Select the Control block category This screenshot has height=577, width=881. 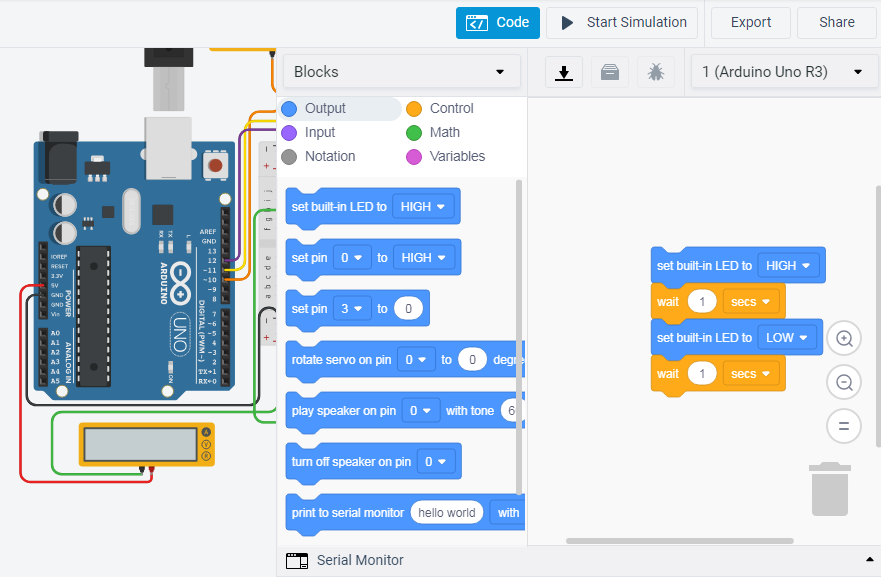point(440,108)
